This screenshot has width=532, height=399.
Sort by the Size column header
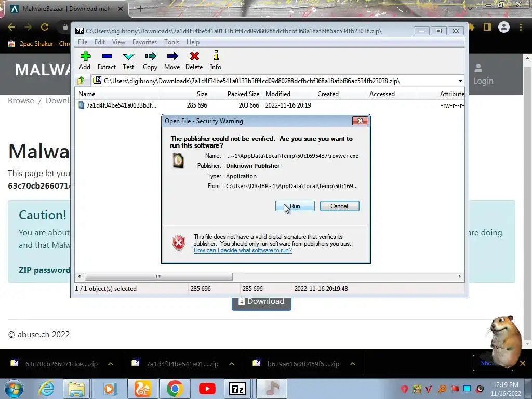coord(184,94)
